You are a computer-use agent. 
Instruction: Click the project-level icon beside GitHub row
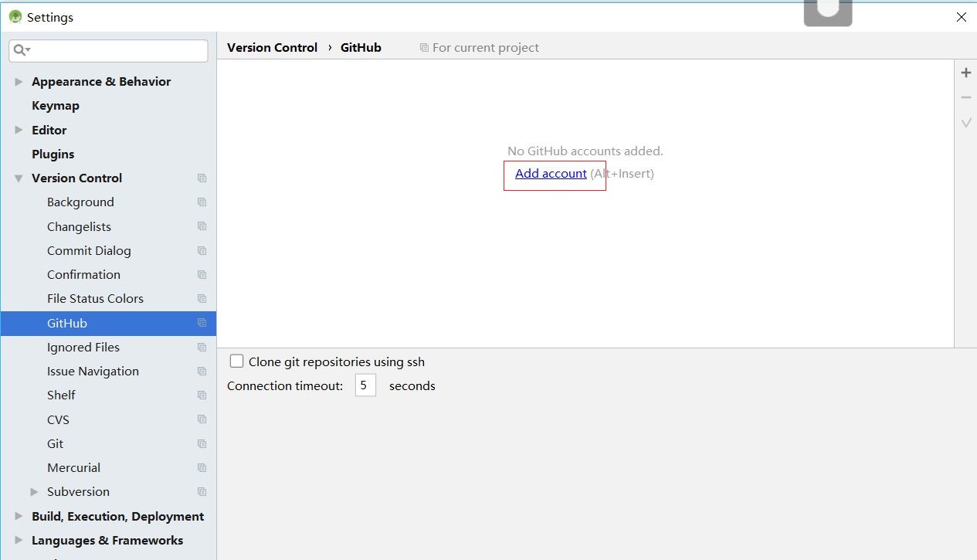click(202, 323)
